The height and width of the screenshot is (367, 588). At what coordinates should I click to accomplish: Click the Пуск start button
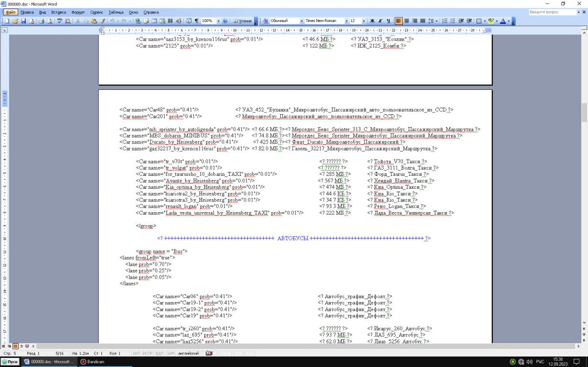tap(10, 362)
